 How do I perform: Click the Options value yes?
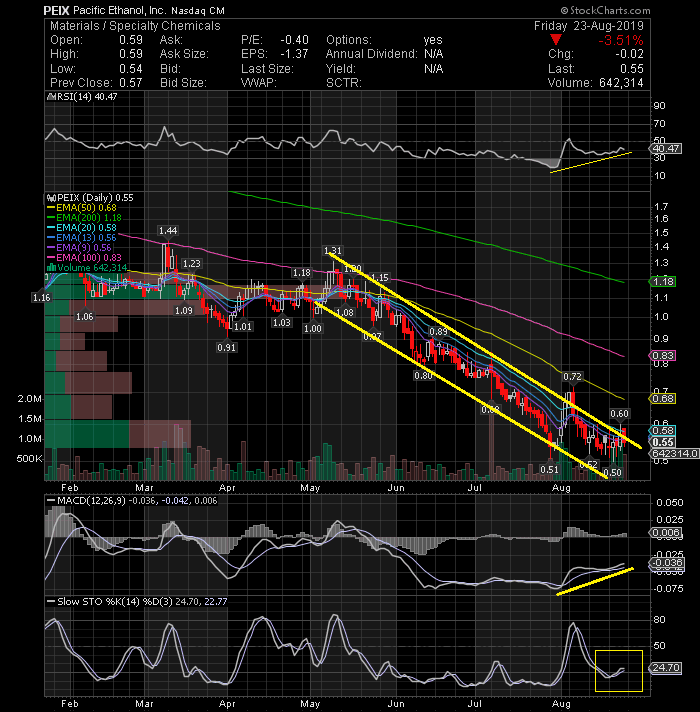(x=433, y=40)
